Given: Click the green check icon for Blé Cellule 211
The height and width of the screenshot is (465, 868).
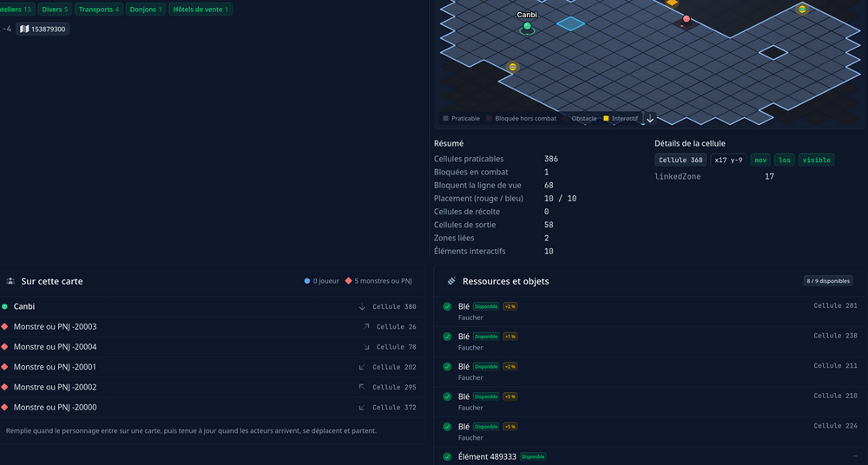Looking at the screenshot, I should [447, 366].
